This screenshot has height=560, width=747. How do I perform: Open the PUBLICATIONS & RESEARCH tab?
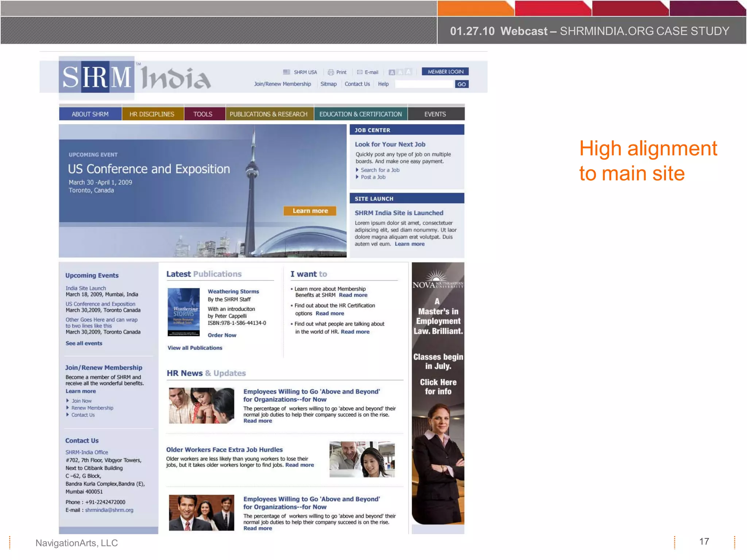269,114
